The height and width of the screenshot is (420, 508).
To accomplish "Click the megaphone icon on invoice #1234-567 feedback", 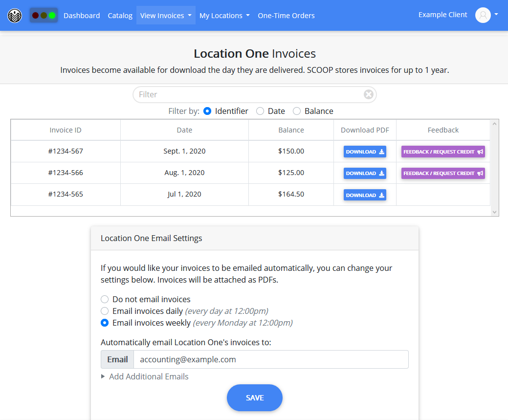I will coord(480,152).
